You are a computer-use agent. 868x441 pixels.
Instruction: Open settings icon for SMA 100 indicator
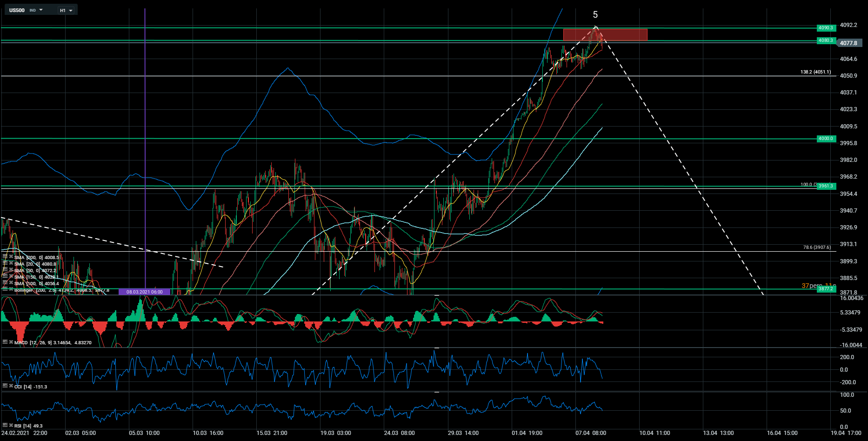pos(5,283)
